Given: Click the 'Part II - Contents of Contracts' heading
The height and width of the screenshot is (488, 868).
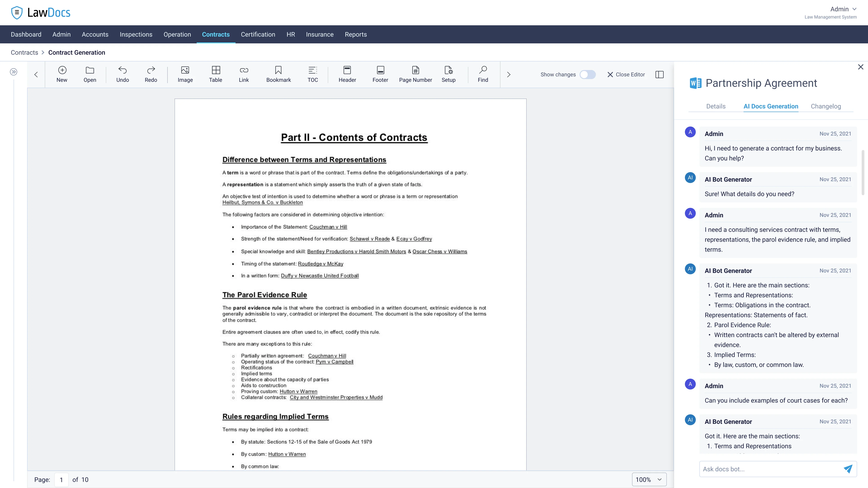Looking at the screenshot, I should [x=354, y=137].
